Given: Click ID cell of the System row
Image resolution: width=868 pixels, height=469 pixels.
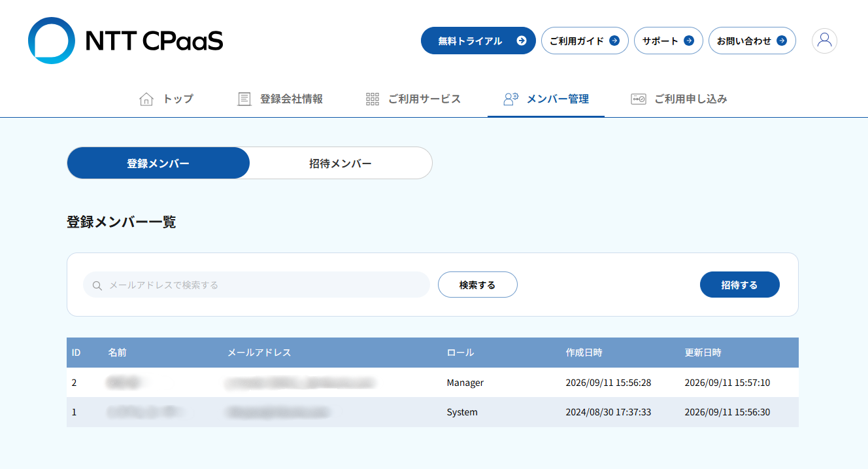Looking at the screenshot, I should 74,412.
